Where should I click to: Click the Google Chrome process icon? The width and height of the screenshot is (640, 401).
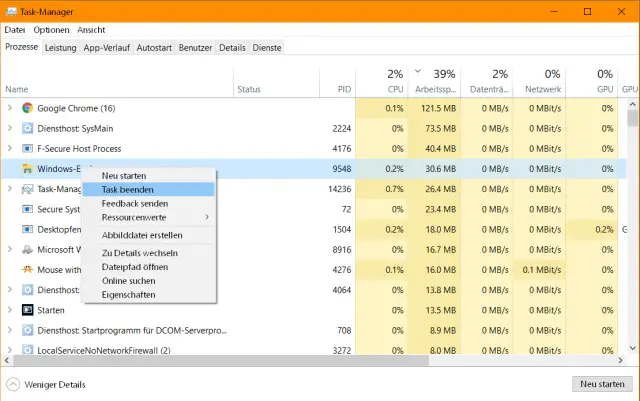point(28,108)
